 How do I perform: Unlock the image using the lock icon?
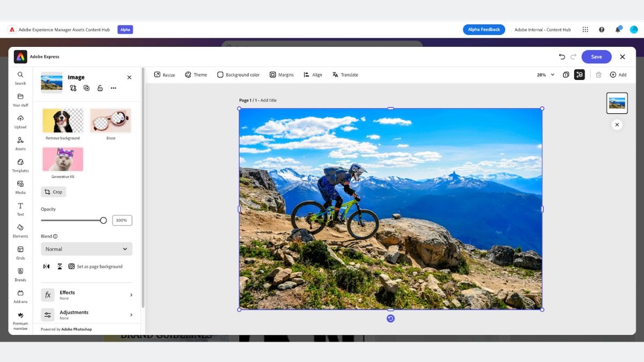100,88
